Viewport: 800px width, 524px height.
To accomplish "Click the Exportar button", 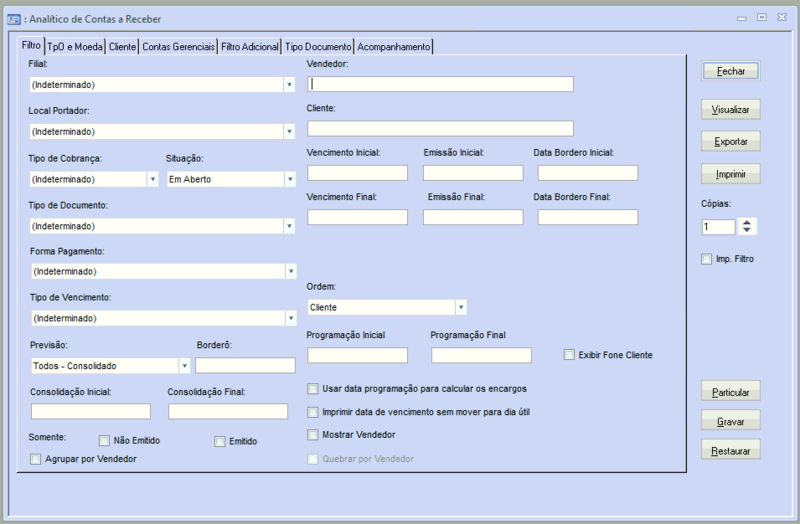I will (731, 141).
